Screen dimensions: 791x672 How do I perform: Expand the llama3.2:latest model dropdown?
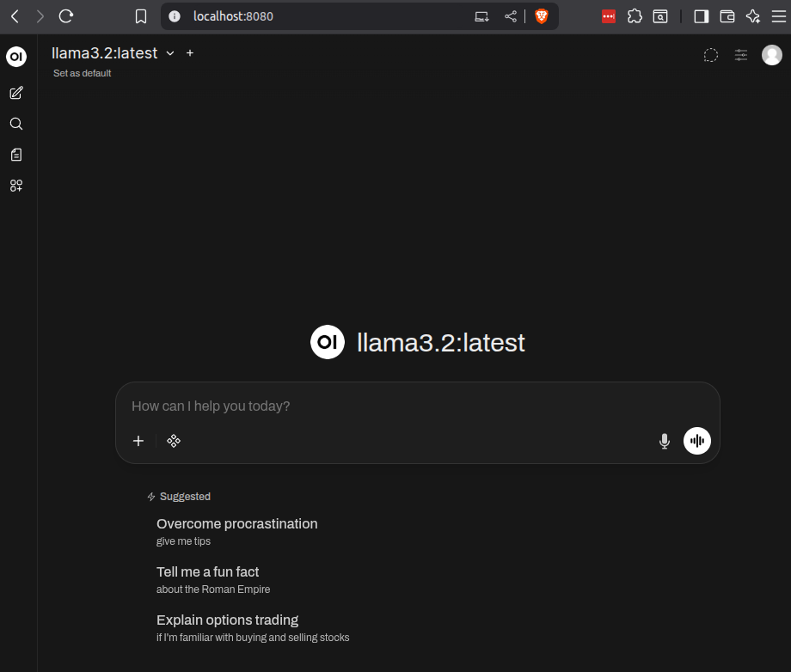click(x=170, y=53)
